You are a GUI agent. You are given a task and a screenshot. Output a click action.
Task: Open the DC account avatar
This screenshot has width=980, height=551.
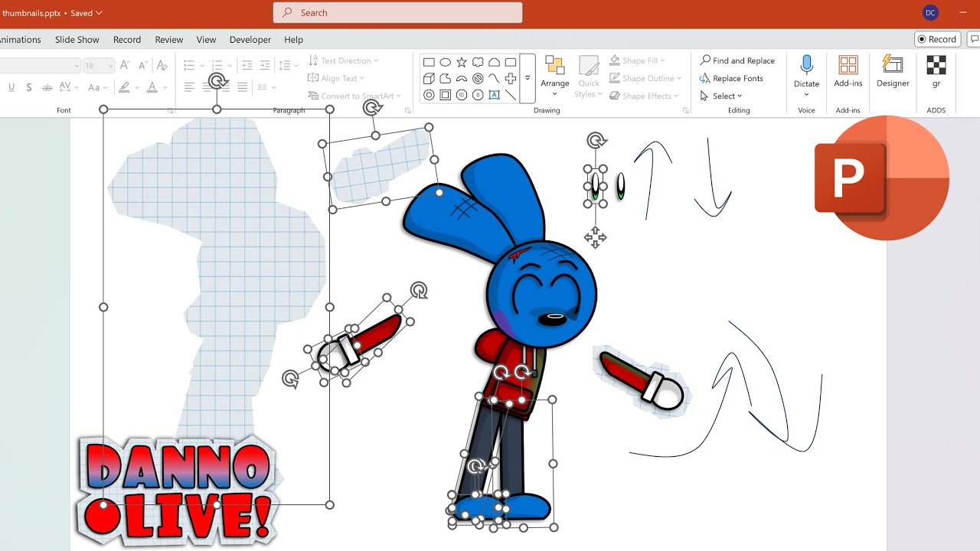(x=931, y=13)
